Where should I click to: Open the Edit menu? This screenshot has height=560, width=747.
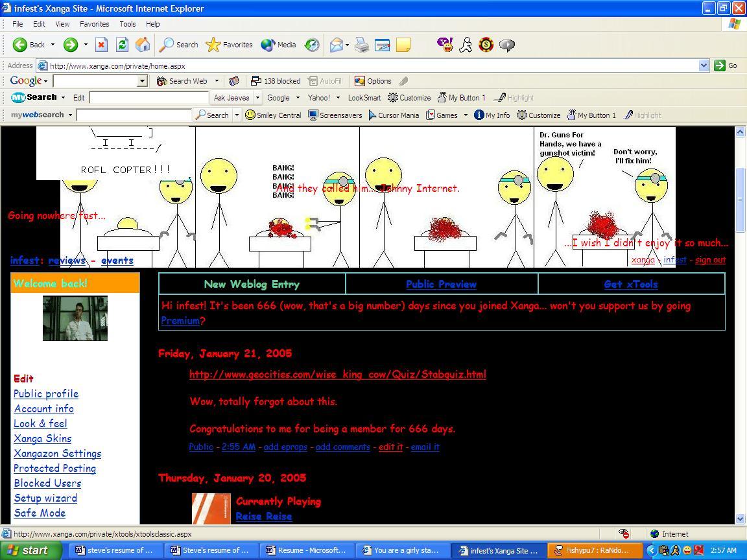pos(39,24)
